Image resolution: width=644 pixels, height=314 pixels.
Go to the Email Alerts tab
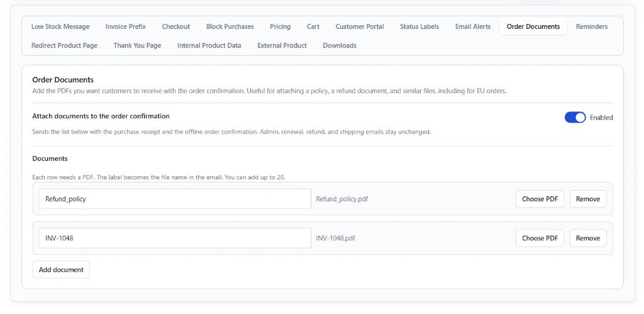(x=473, y=26)
